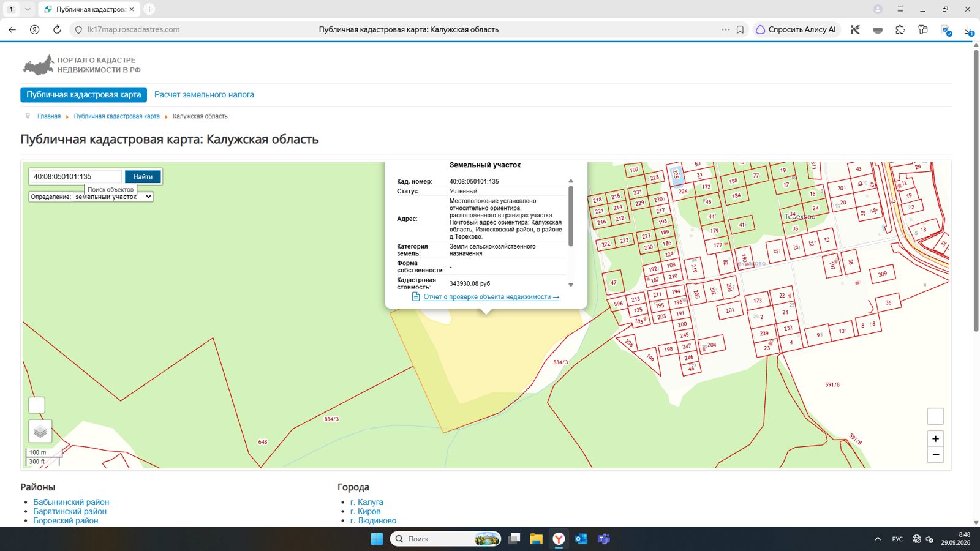Popup scroll up arrow
Viewport: 980px width, 551px height.
click(x=571, y=181)
